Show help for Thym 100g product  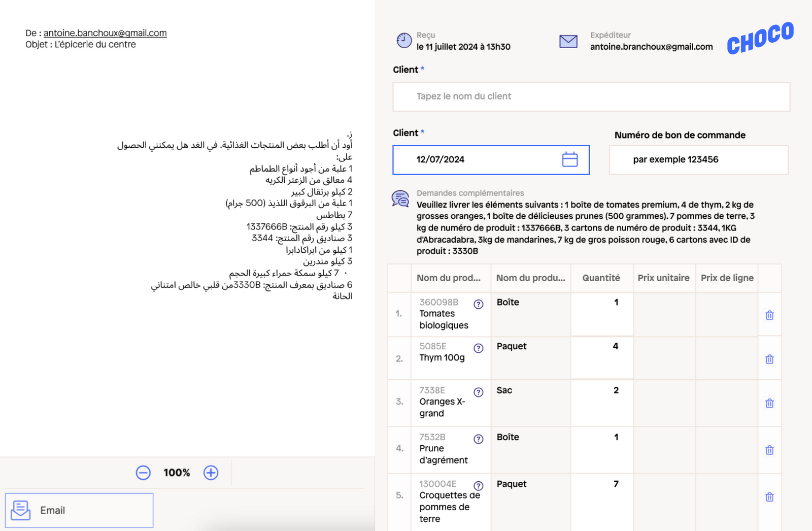[x=478, y=348]
